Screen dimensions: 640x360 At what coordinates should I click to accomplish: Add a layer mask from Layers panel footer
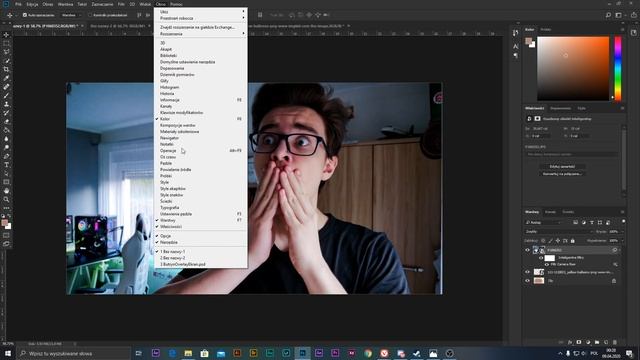[579, 342]
